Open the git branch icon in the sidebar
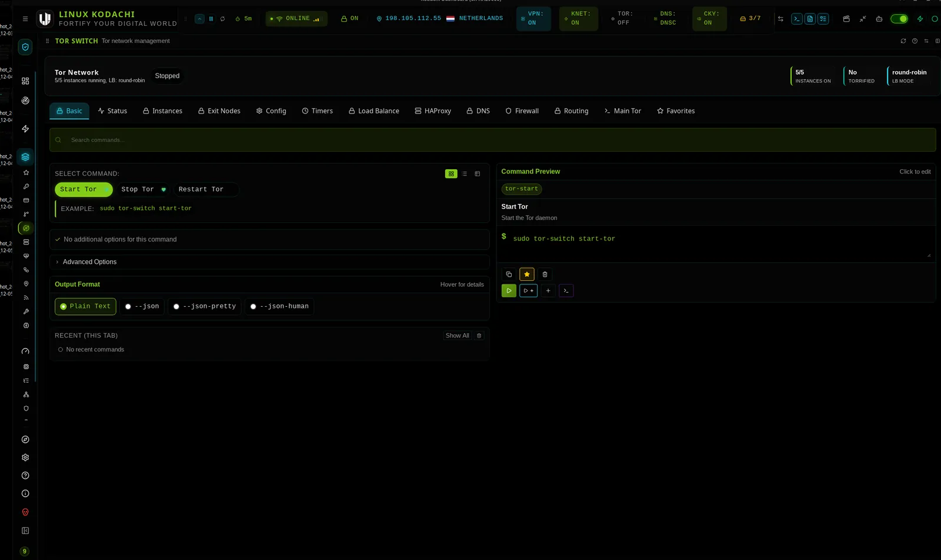 click(x=26, y=214)
